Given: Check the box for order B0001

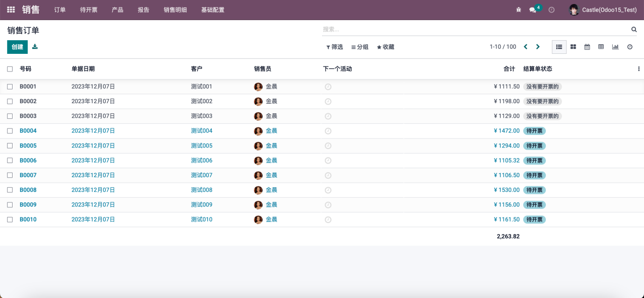Looking at the screenshot, I should coord(10,87).
